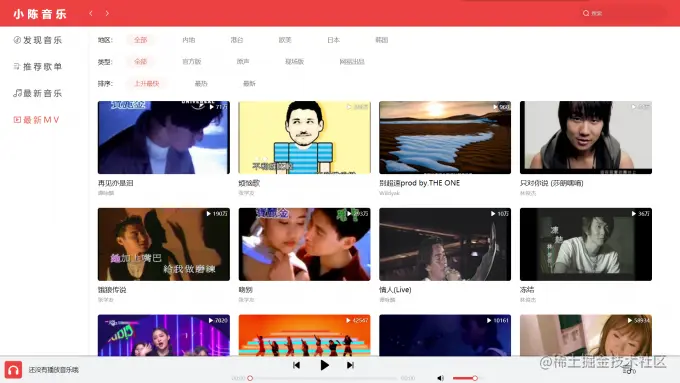Viewport: 680px width, 383px height.
Task: Go forward with the right arrow icon
Action: tap(107, 13)
